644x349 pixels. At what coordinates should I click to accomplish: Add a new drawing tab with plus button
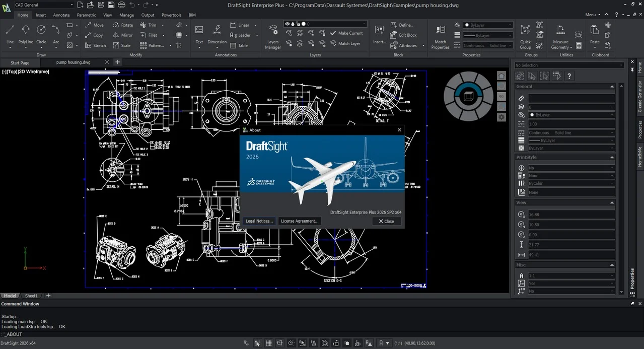coord(117,62)
